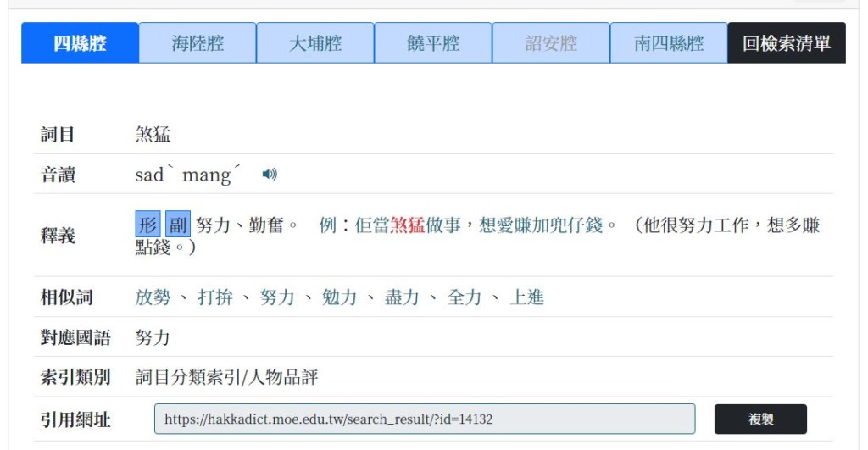Follow the 上進 synonym link
The height and width of the screenshot is (450, 868).
point(526,297)
